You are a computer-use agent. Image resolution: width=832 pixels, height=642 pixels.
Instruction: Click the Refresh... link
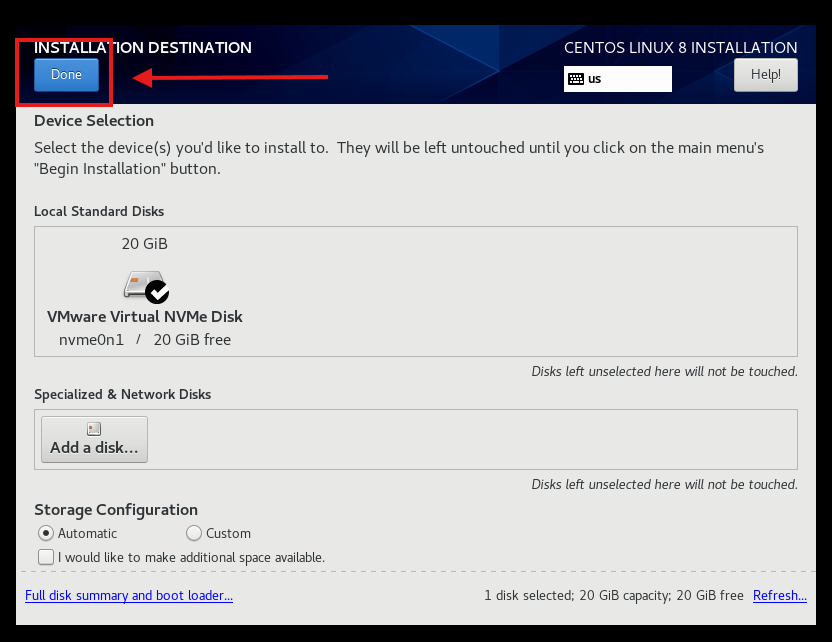point(779,595)
